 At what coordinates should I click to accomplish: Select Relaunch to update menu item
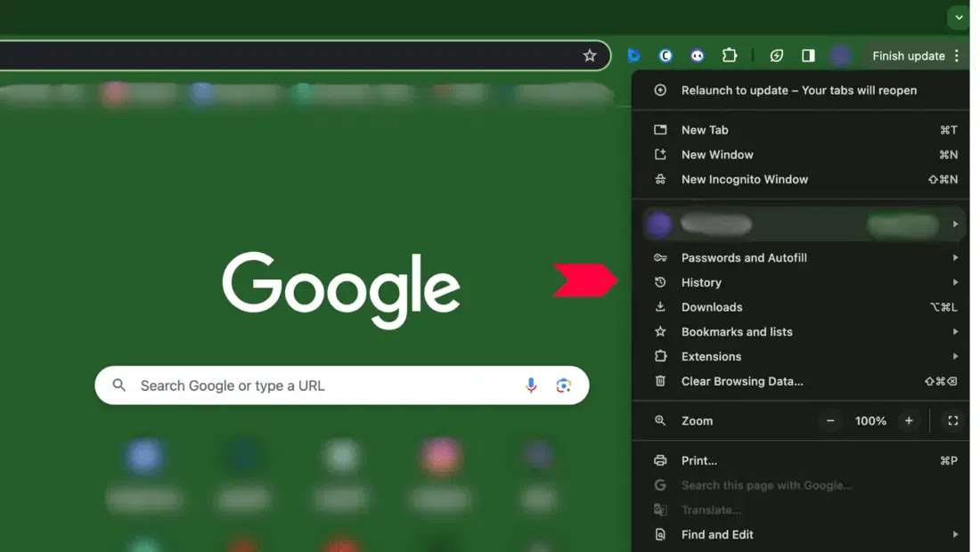click(x=801, y=90)
